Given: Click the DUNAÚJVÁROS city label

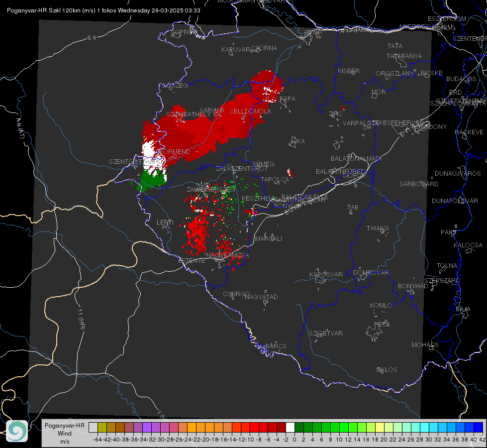Looking at the screenshot, I should pos(458,174).
